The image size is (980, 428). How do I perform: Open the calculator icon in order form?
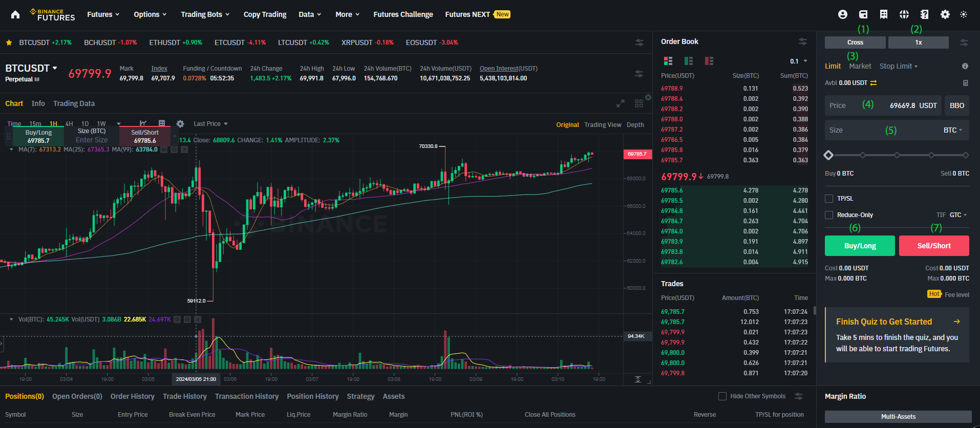[x=966, y=83]
